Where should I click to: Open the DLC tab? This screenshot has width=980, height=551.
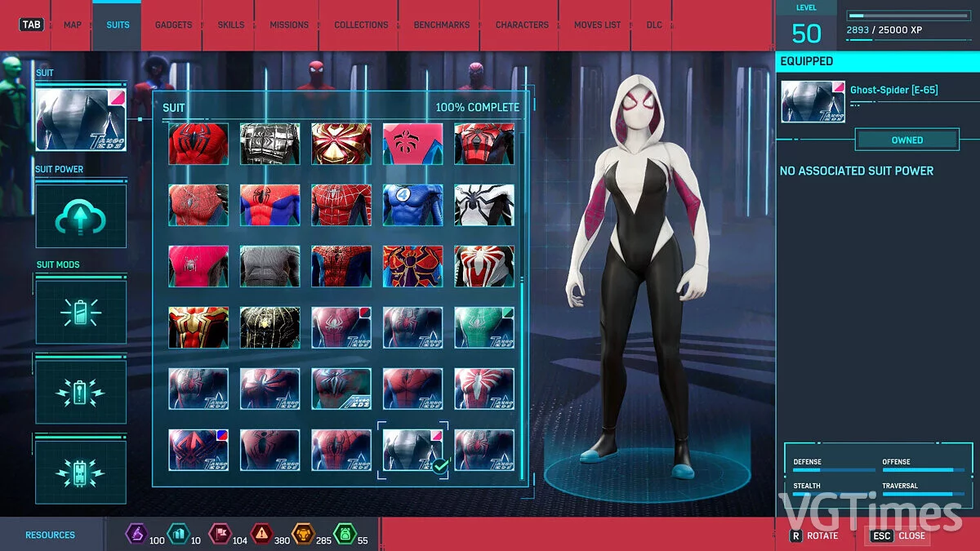point(654,24)
